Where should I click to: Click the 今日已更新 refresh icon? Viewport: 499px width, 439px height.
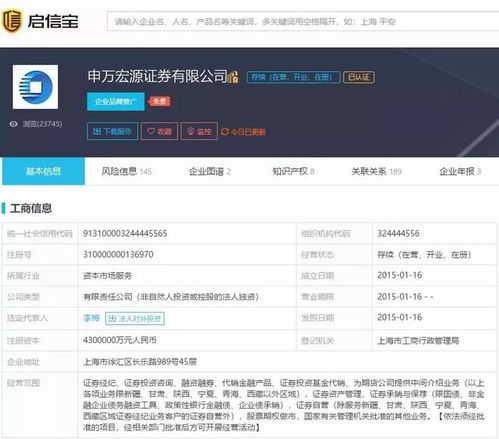(x=225, y=132)
